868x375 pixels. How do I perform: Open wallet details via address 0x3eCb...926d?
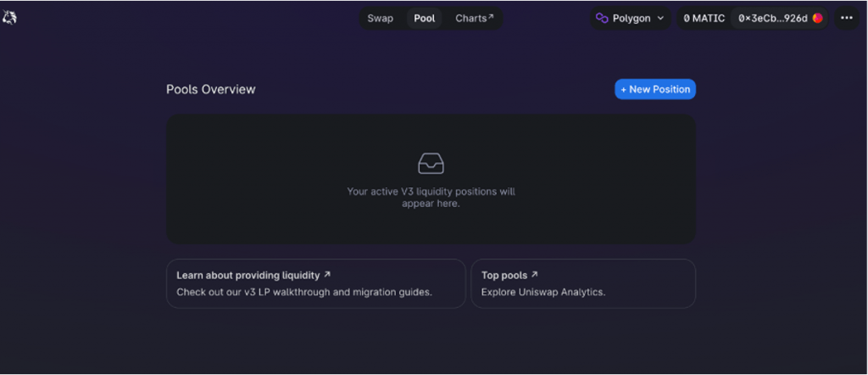[x=772, y=18]
